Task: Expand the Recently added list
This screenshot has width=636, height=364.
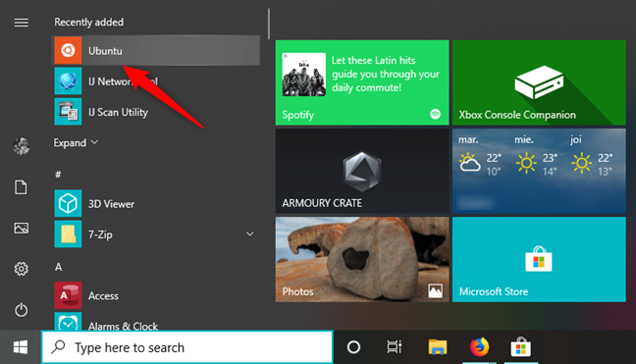Action: pyautogui.click(x=76, y=142)
